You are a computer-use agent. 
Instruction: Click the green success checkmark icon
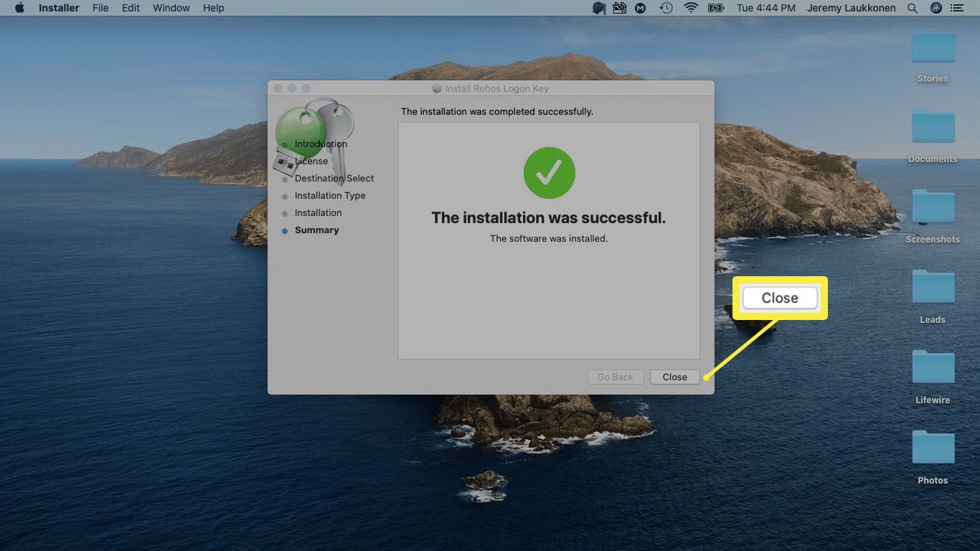[549, 172]
